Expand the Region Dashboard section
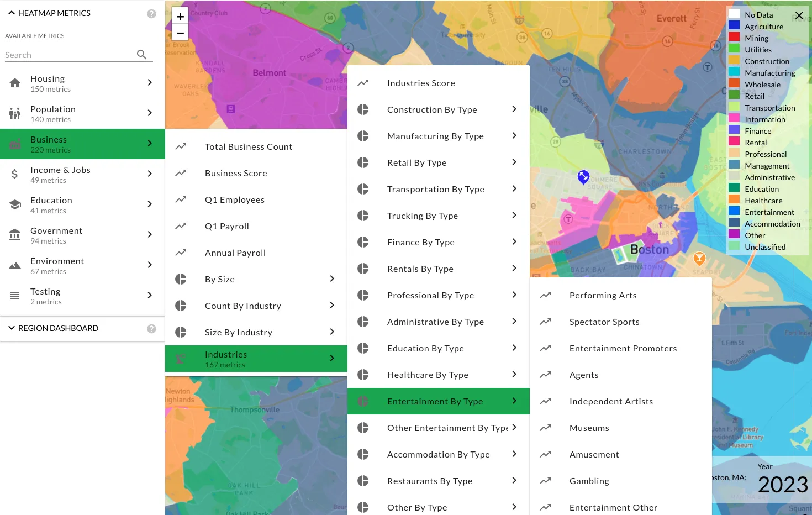The height and width of the screenshot is (515, 812). [12, 328]
